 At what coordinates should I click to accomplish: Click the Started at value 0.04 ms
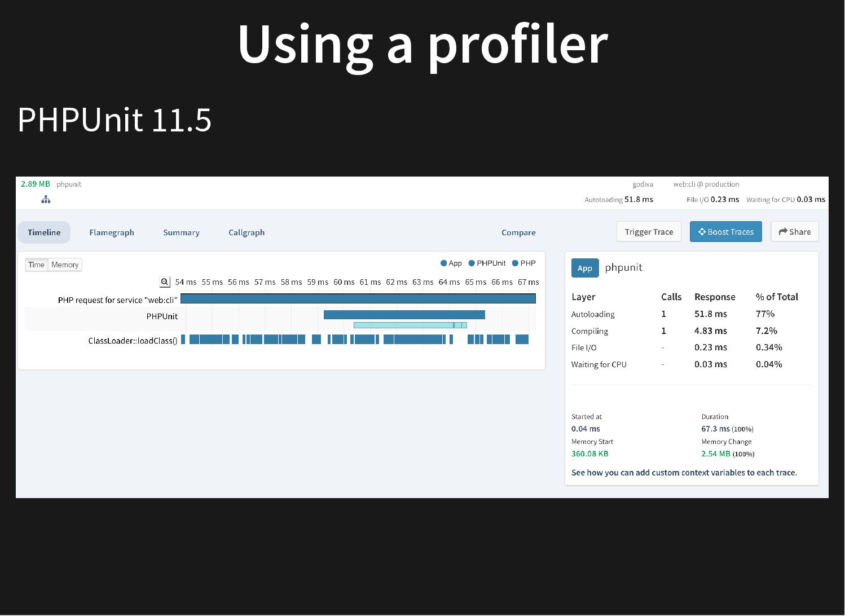pyautogui.click(x=586, y=429)
